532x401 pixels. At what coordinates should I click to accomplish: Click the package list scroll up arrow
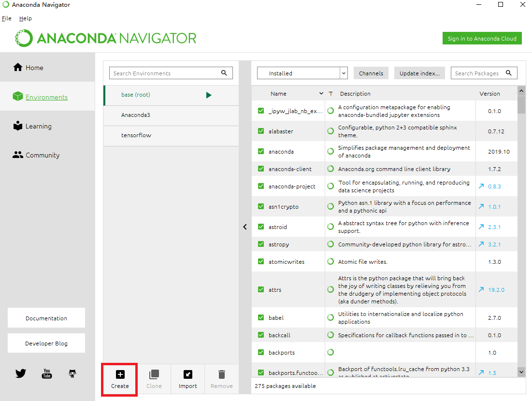[521, 90]
